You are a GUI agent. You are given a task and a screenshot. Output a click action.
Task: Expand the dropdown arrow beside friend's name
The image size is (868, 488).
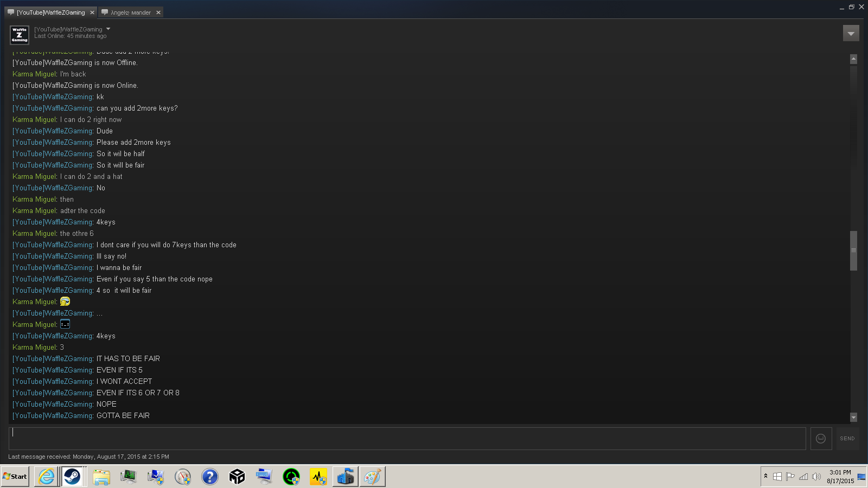pos(108,29)
